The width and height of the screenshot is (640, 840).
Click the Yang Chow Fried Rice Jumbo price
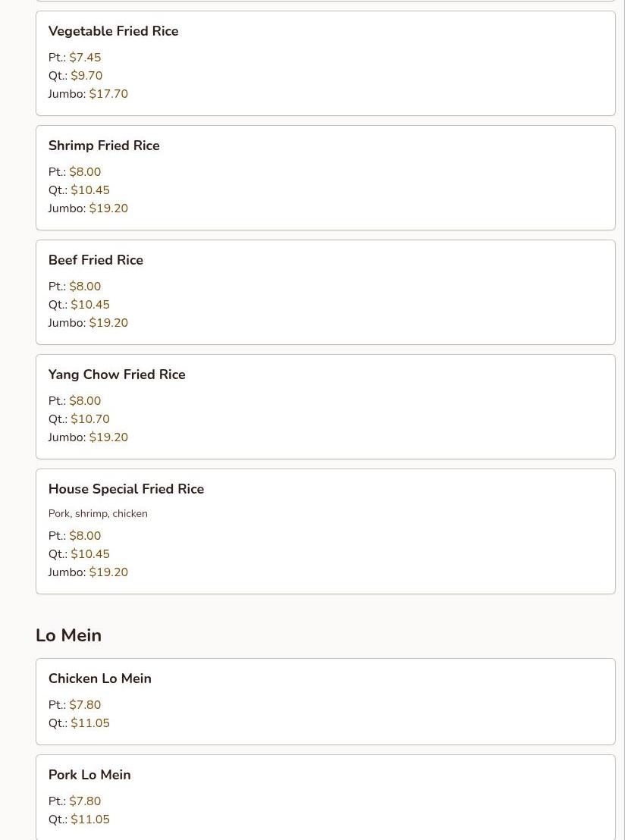[108, 437]
